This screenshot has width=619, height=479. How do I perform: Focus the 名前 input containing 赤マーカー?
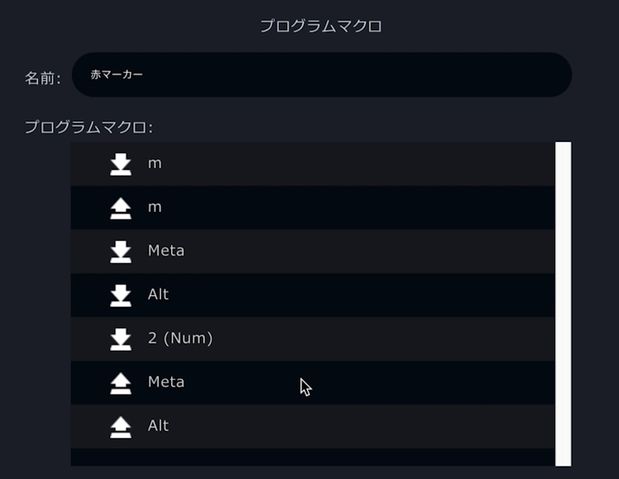pyautogui.click(x=322, y=75)
